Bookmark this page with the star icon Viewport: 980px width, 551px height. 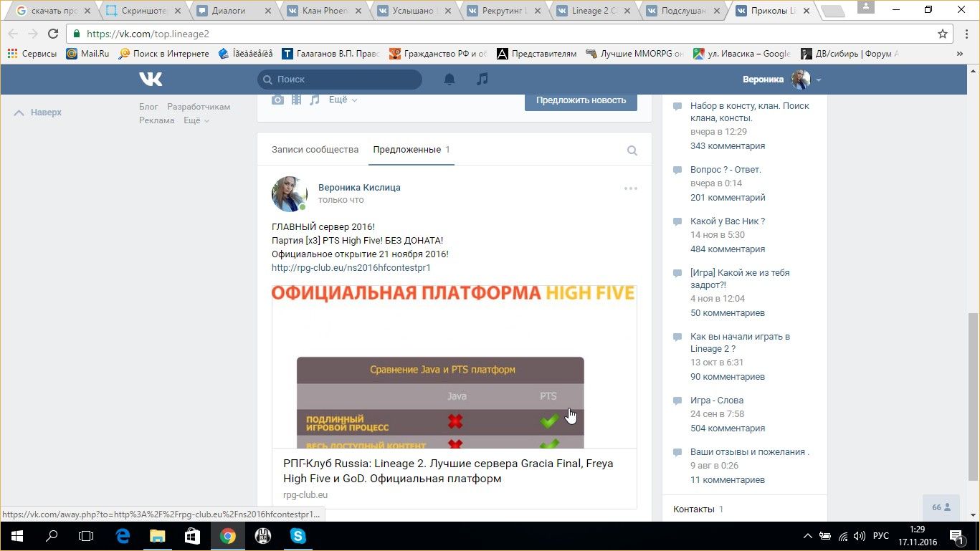pyautogui.click(x=943, y=34)
